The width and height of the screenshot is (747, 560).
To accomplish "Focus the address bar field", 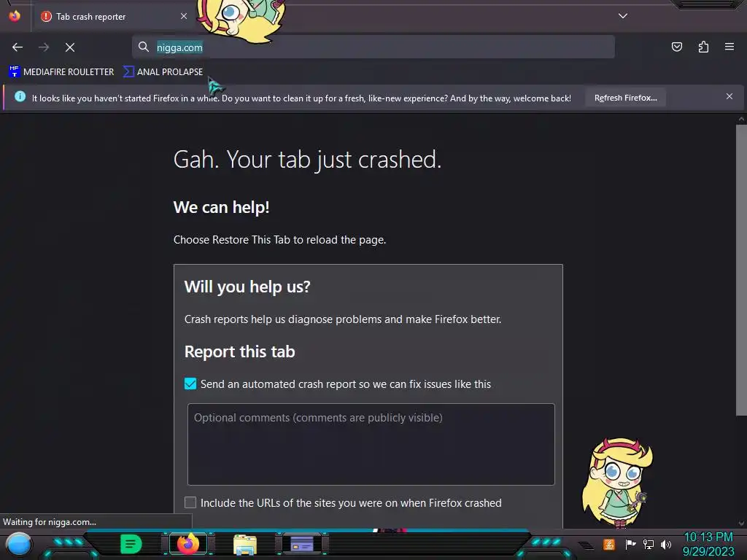I will click(373, 47).
